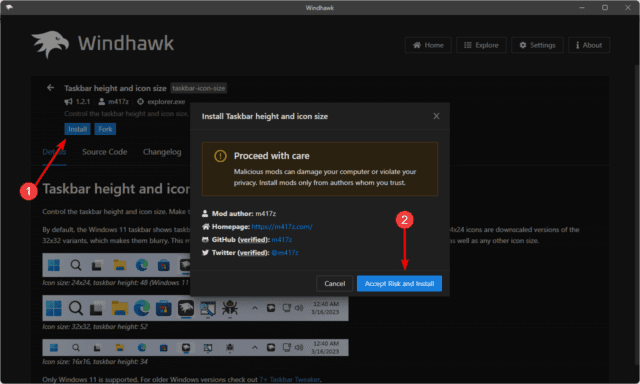Click the GitHub icon in dialog
Screen dimensions: 640x384
pos(205,240)
